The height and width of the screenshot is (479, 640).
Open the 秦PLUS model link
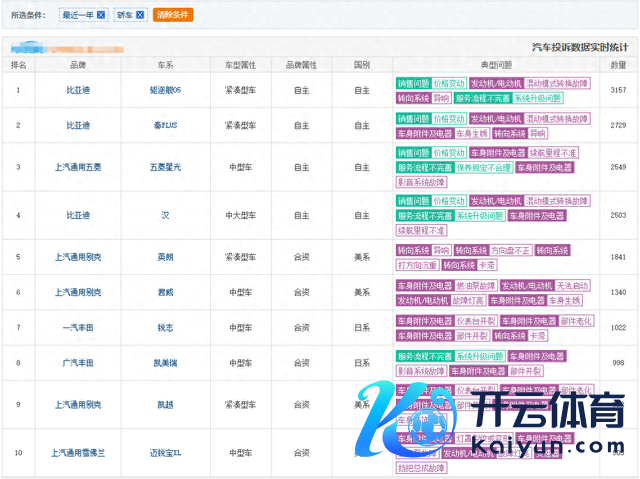[165, 125]
